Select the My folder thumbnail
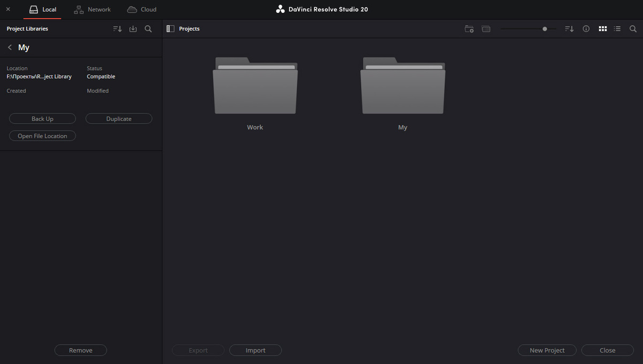643x364 pixels. (x=402, y=86)
